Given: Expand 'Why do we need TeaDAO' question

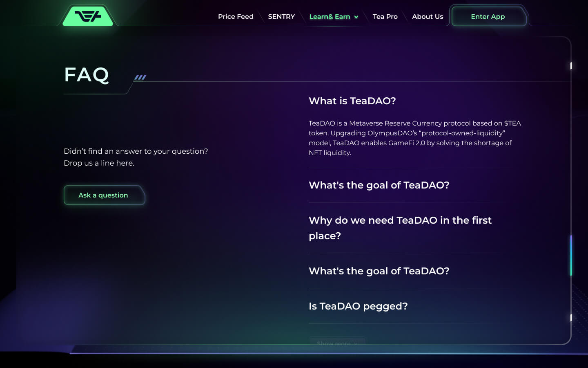Looking at the screenshot, I should [x=400, y=228].
